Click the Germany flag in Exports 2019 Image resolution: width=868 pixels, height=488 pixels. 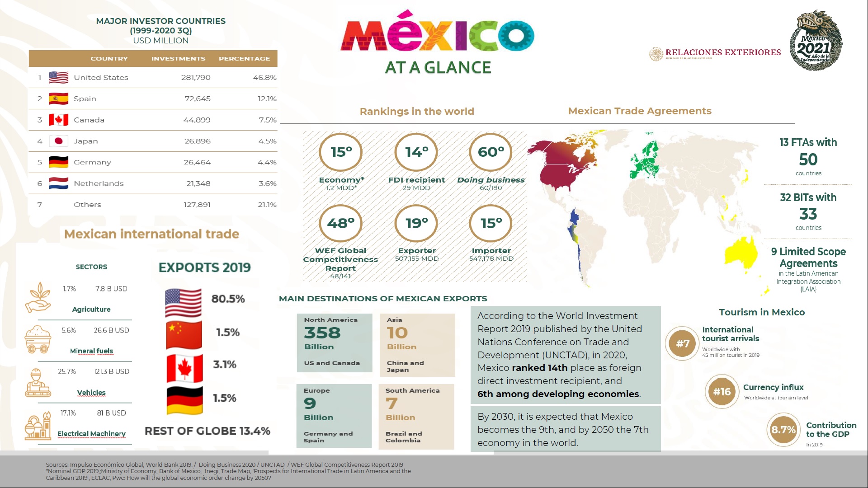[184, 401]
